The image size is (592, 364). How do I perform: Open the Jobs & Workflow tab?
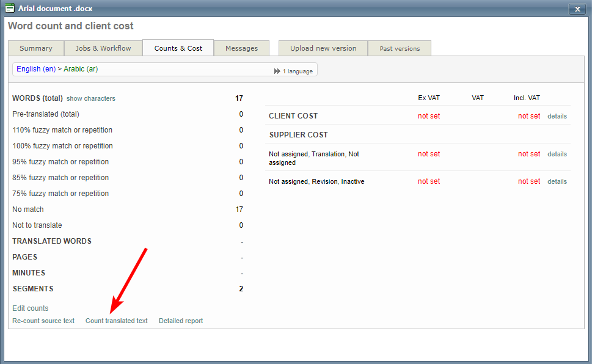(103, 48)
